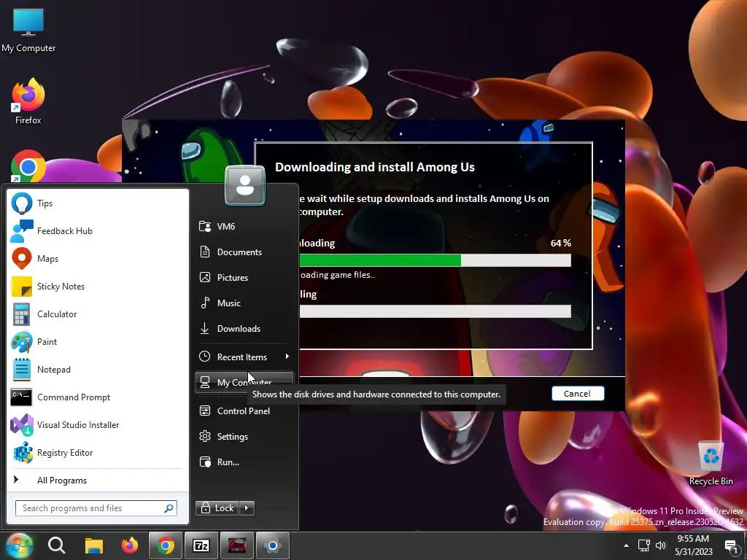
Task: Click the empty installing progress bar
Action: [435, 311]
